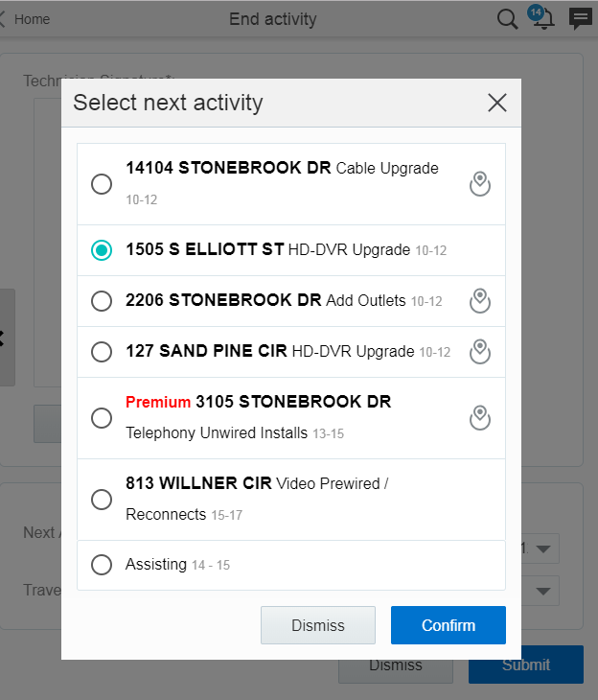Screen dimensions: 598x700
Task: Open map pin for 14104 Stonebrook Dr
Action: [x=480, y=184]
